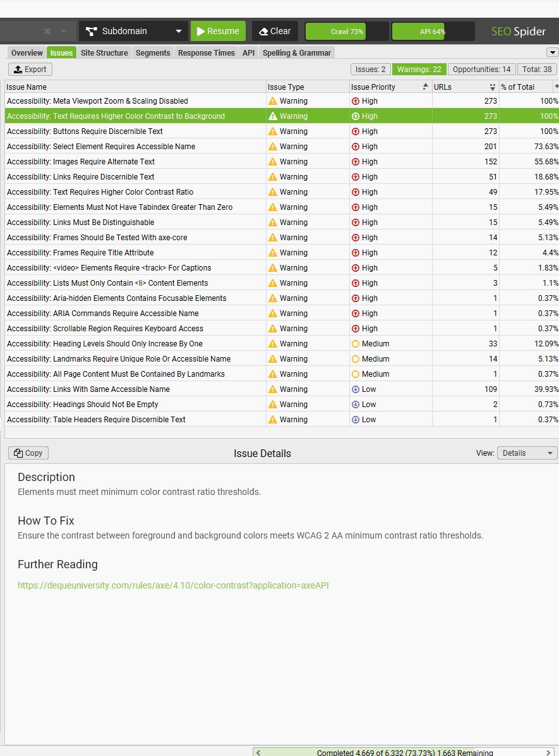Switch to the Site Structure tab
The width and height of the screenshot is (559, 756).
click(x=104, y=52)
